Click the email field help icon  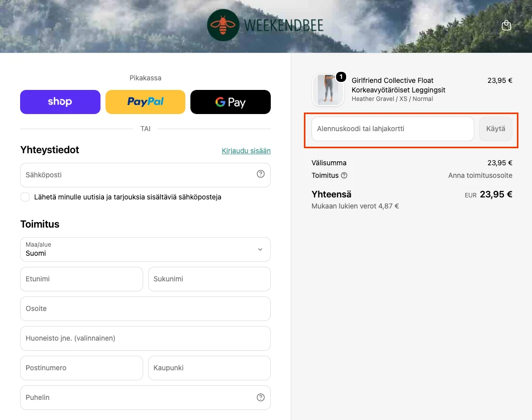(261, 174)
